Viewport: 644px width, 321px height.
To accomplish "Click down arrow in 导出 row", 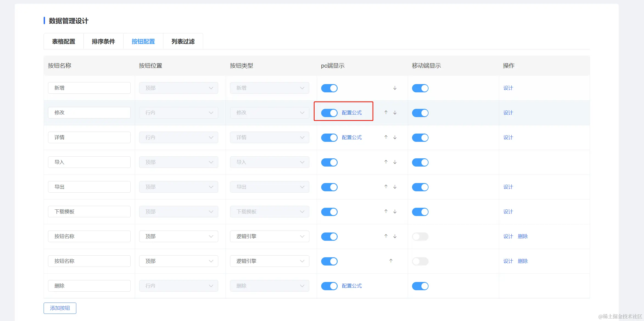I will pos(395,187).
